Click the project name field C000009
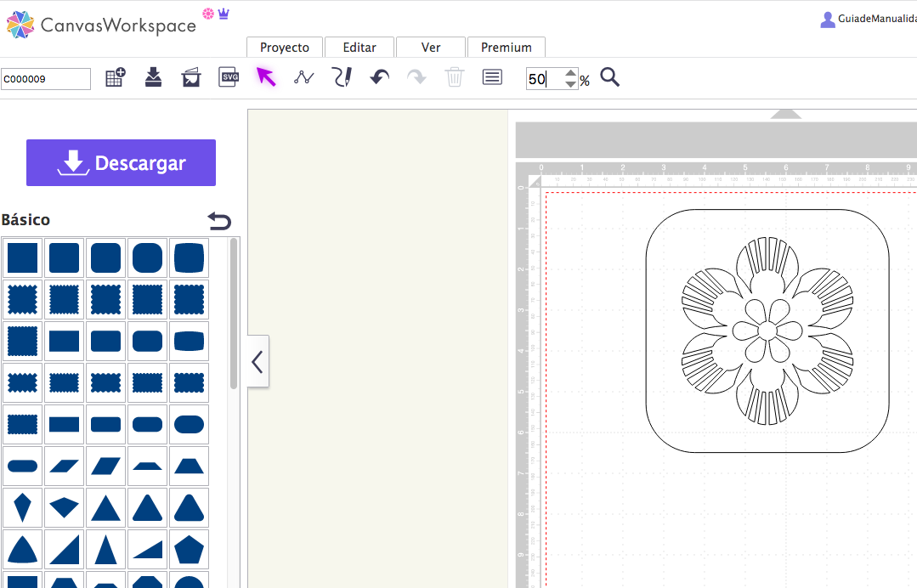Screen dimensions: 917x588 (46, 79)
